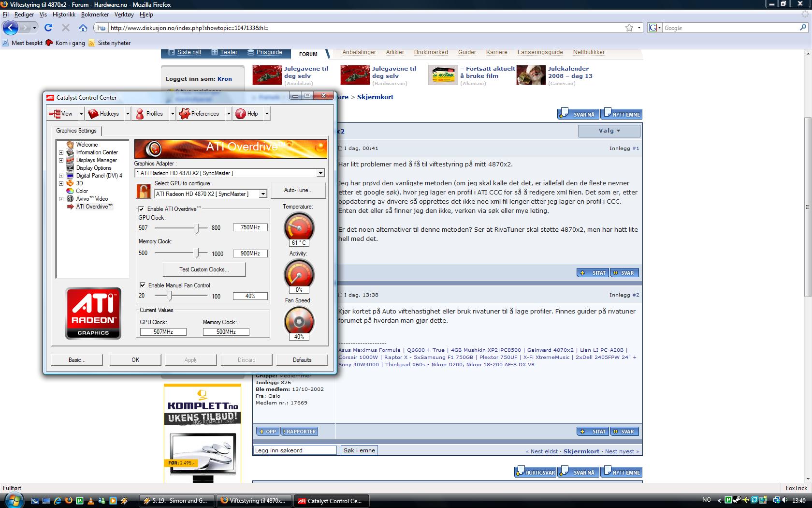Viewport: 812px width, 508px height.
Task: Click the Google search magnifier icon
Action: pos(803,28)
